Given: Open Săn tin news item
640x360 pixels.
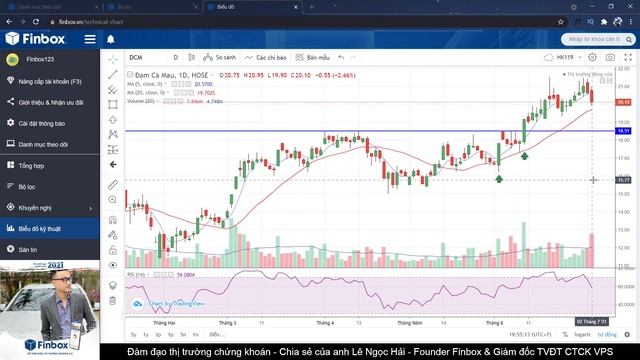Looking at the screenshot, I should pyautogui.click(x=50, y=249).
